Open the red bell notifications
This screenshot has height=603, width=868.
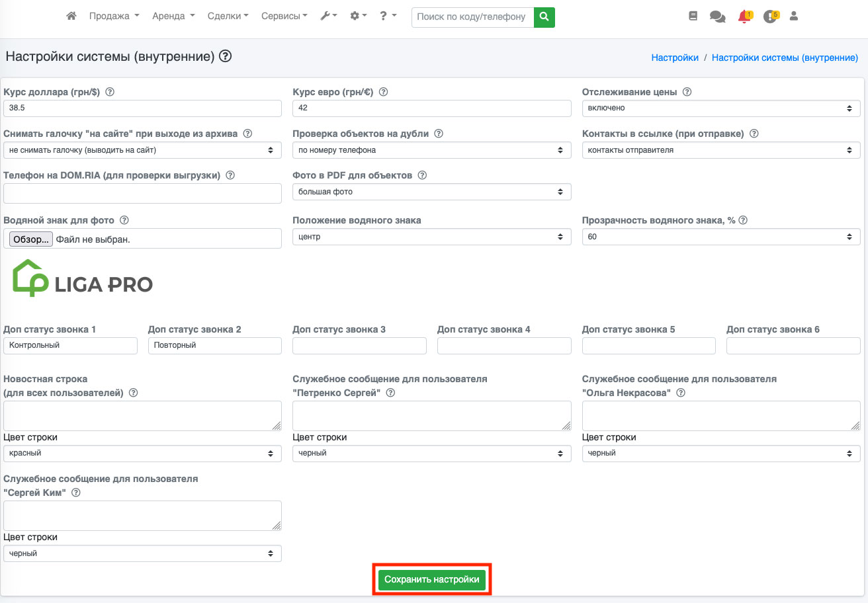tap(744, 17)
